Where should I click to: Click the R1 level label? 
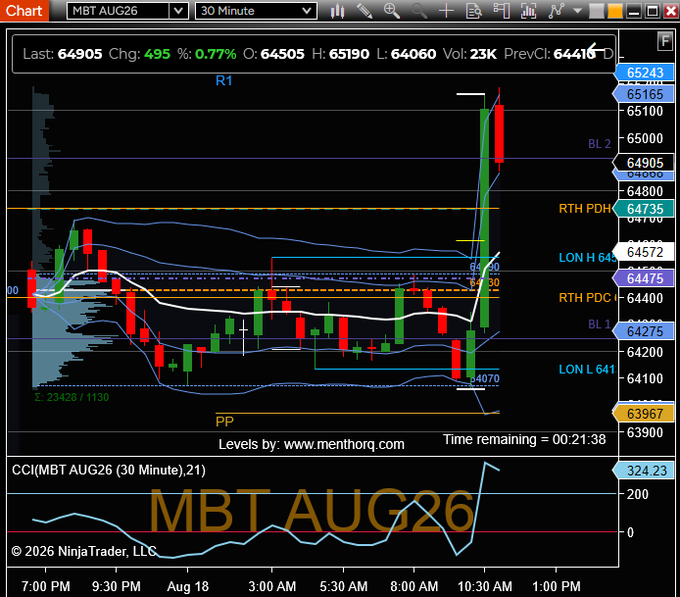[x=224, y=81]
